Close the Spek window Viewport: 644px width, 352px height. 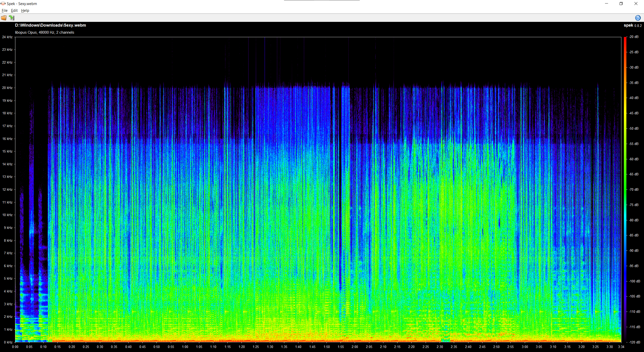tap(636, 4)
